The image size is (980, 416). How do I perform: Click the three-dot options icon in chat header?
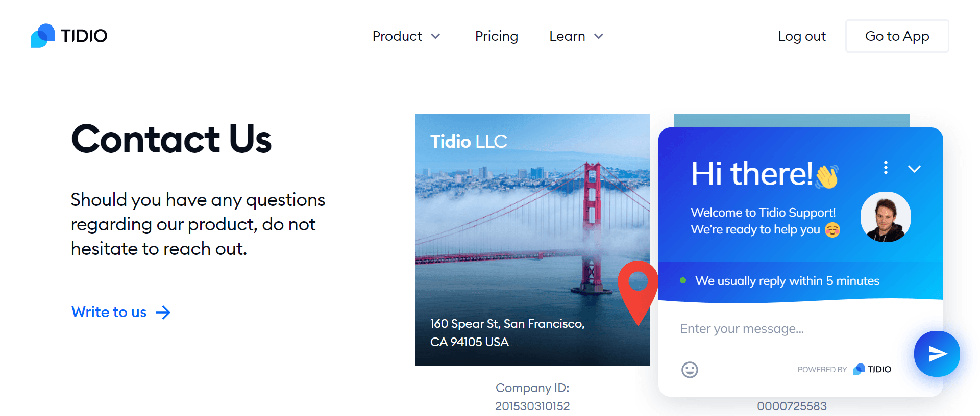pos(886,168)
